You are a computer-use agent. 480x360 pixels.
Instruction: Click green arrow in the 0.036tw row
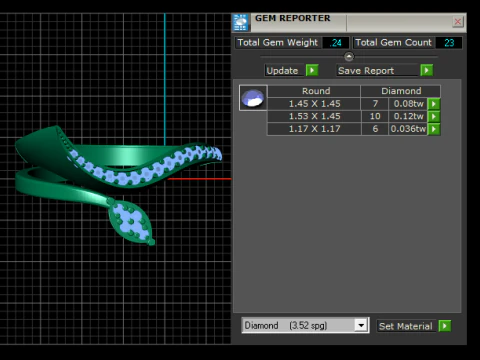pos(434,129)
